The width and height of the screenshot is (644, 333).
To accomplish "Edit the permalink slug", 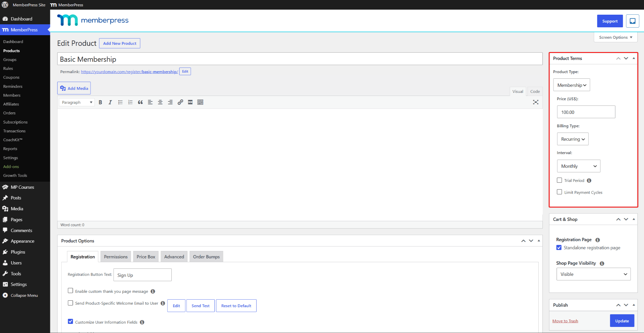I will click(x=185, y=72).
